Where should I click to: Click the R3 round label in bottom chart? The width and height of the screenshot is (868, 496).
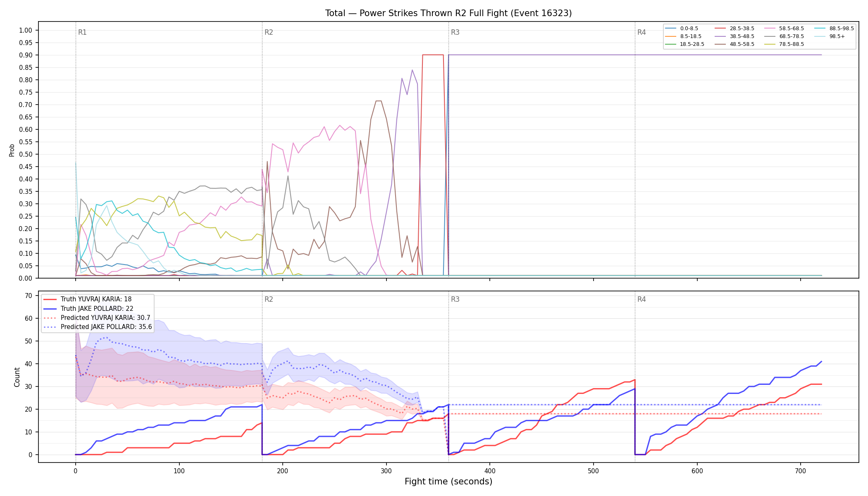point(455,299)
